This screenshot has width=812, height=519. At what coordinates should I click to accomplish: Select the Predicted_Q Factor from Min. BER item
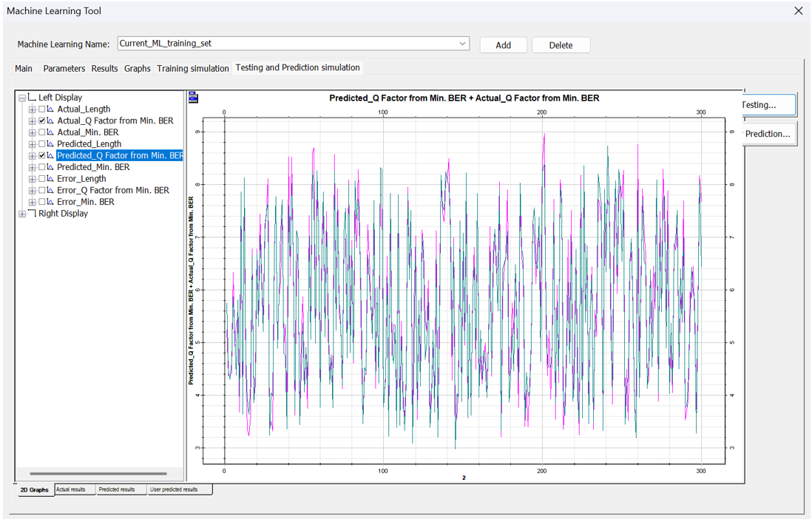[x=120, y=156]
